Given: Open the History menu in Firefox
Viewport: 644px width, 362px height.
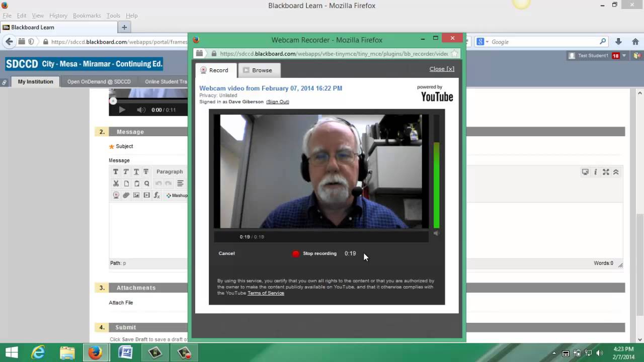Looking at the screenshot, I should tap(58, 16).
